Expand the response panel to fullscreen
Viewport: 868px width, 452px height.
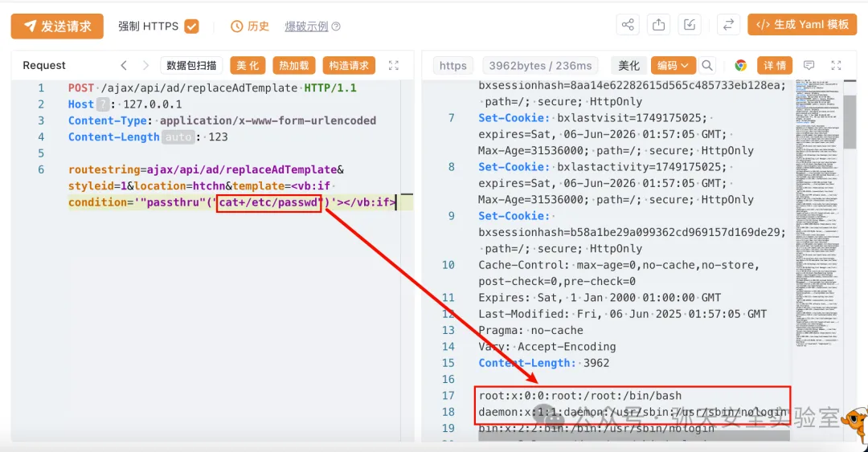pos(836,65)
